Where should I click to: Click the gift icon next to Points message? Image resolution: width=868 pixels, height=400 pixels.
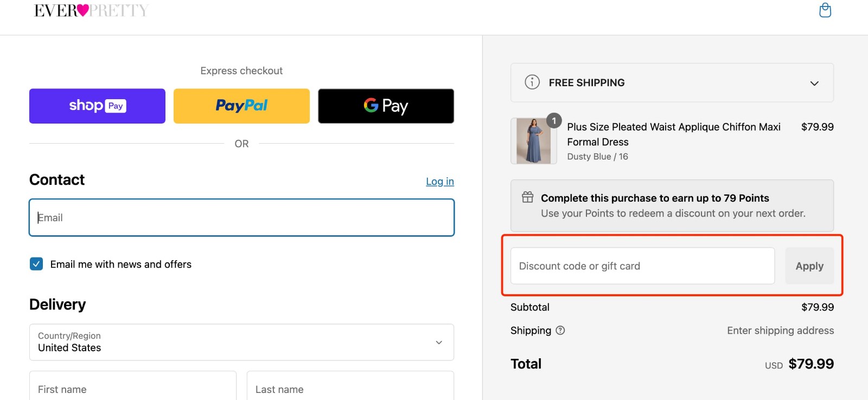point(527,197)
